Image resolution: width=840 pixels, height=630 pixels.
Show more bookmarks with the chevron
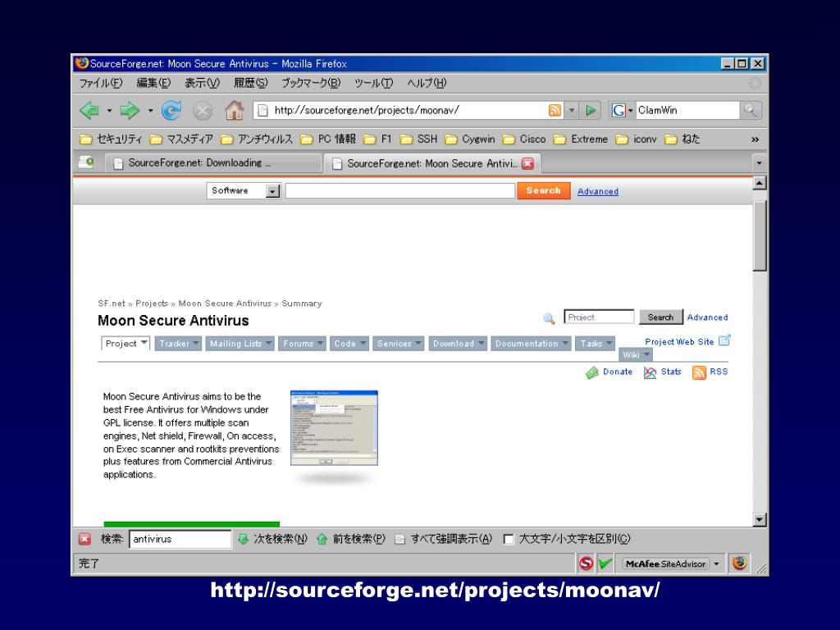755,139
